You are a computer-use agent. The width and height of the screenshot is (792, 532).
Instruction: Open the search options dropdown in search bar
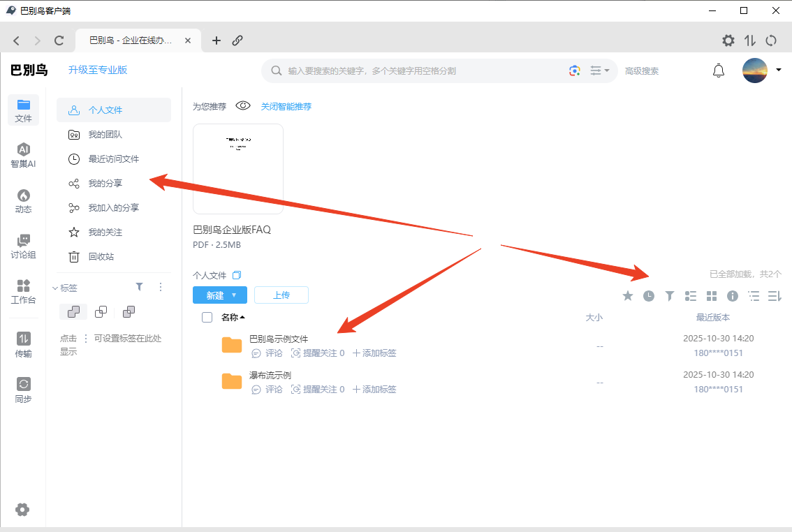(599, 71)
